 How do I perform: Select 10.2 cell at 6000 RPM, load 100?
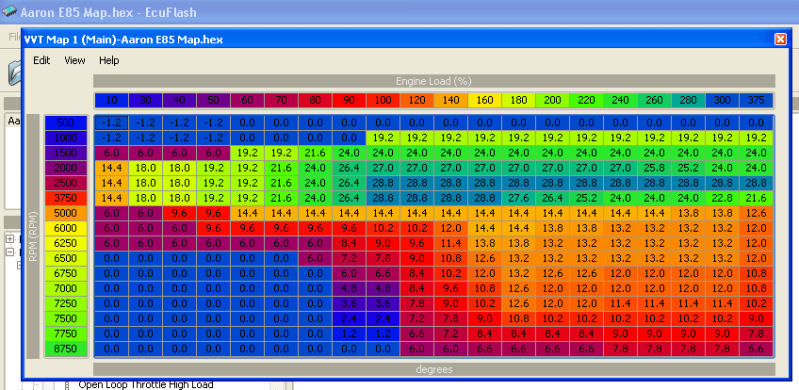tap(383, 228)
